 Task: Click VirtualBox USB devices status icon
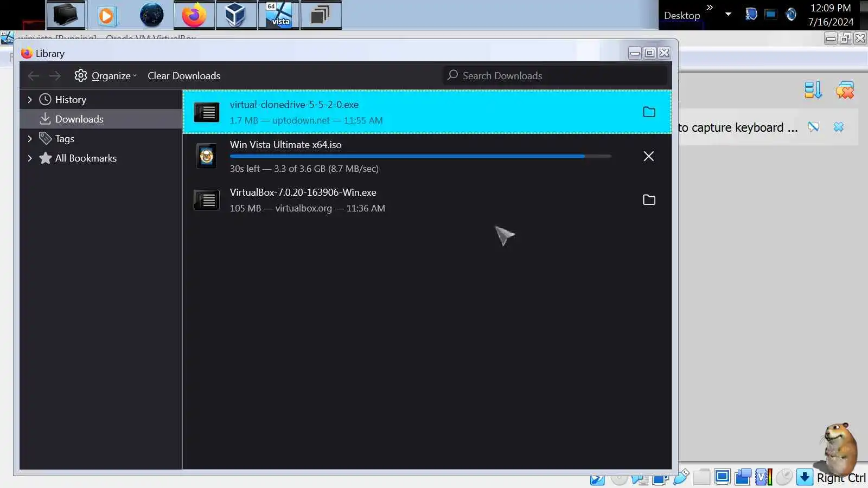point(680,477)
